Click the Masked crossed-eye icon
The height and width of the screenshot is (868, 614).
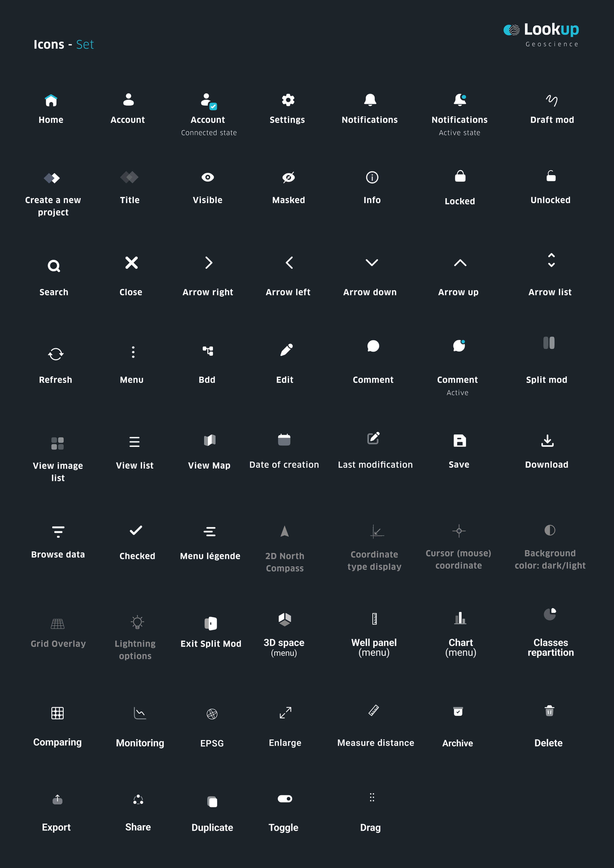click(x=288, y=177)
